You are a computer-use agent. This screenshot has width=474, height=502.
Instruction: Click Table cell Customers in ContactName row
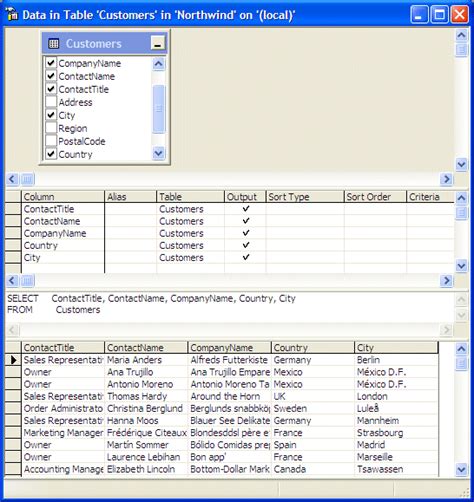click(x=190, y=221)
